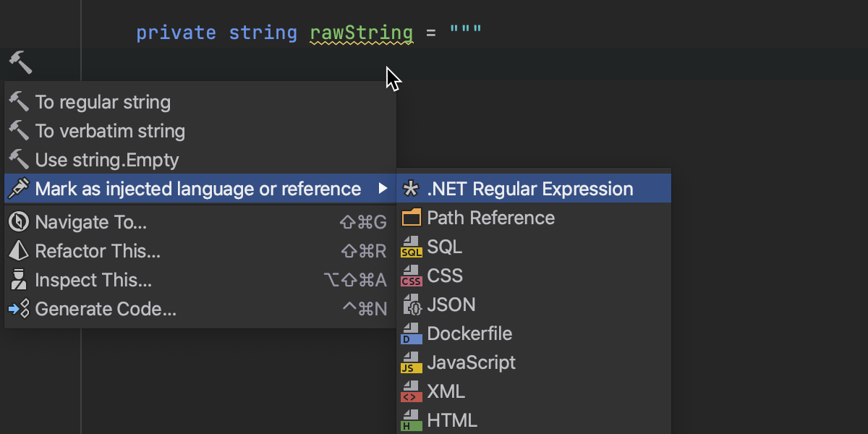868x434 pixels.
Task: Click the SQL file type icon
Action: coord(411,247)
